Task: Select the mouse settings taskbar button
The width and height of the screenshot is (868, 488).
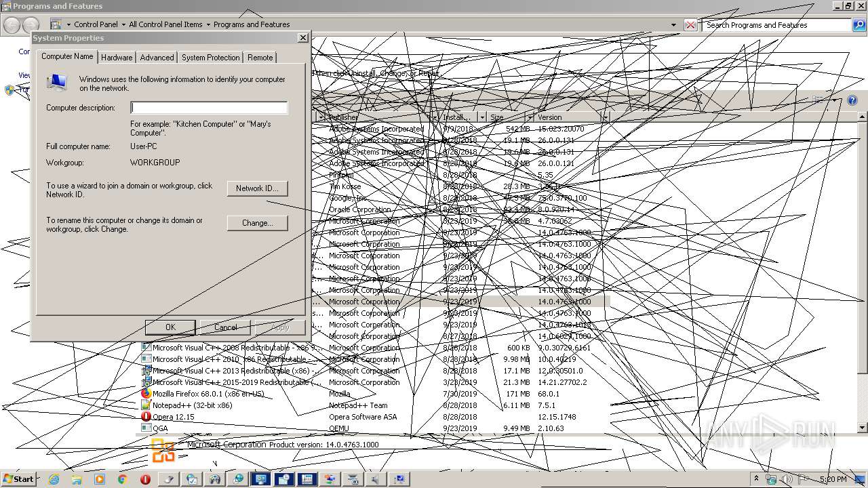Action: [x=169, y=479]
